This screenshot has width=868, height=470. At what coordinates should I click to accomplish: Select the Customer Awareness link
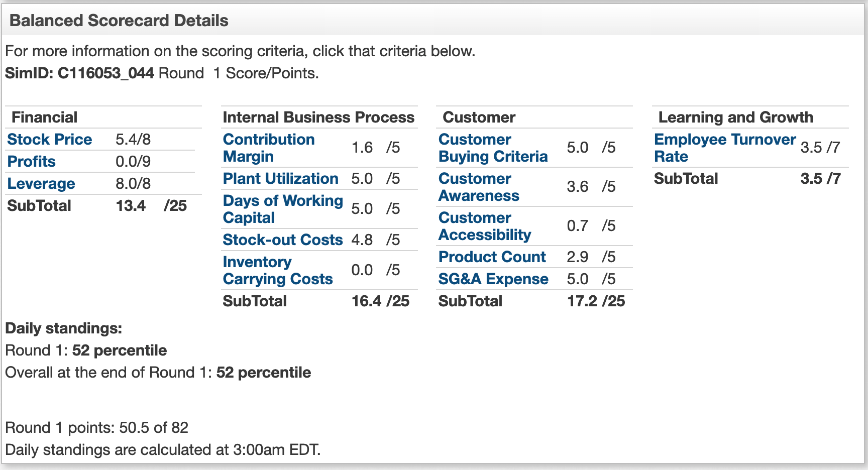[479, 187]
